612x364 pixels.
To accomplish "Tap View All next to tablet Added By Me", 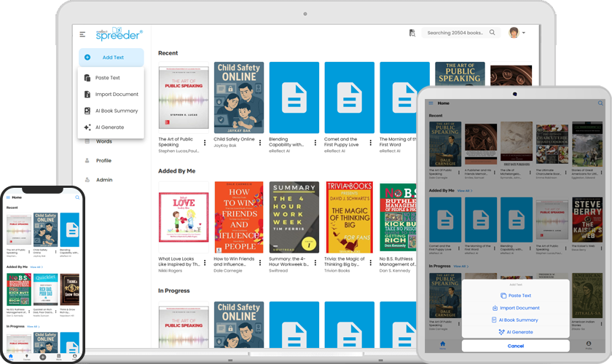I will (465, 191).
